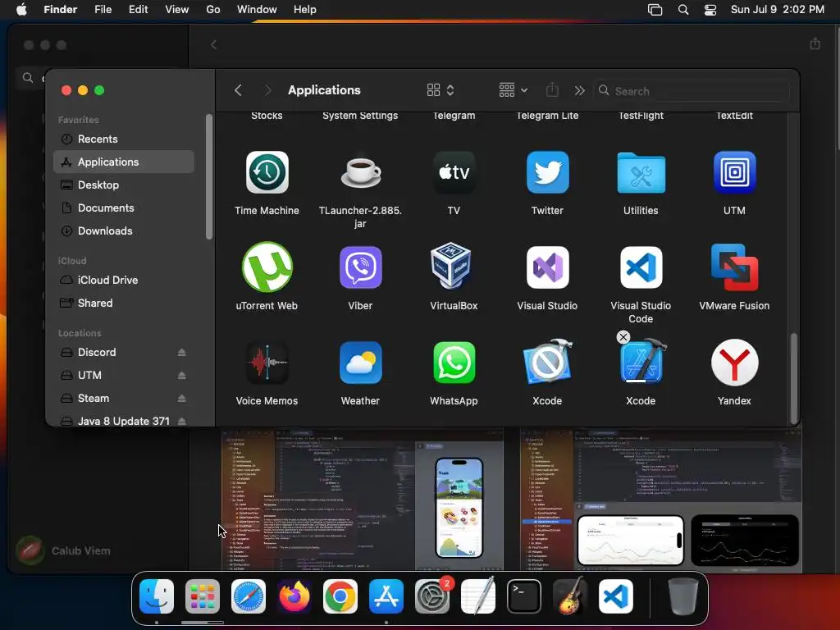The width and height of the screenshot is (840, 630).
Task: Open the Visual Studio app icon
Action: [547, 267]
